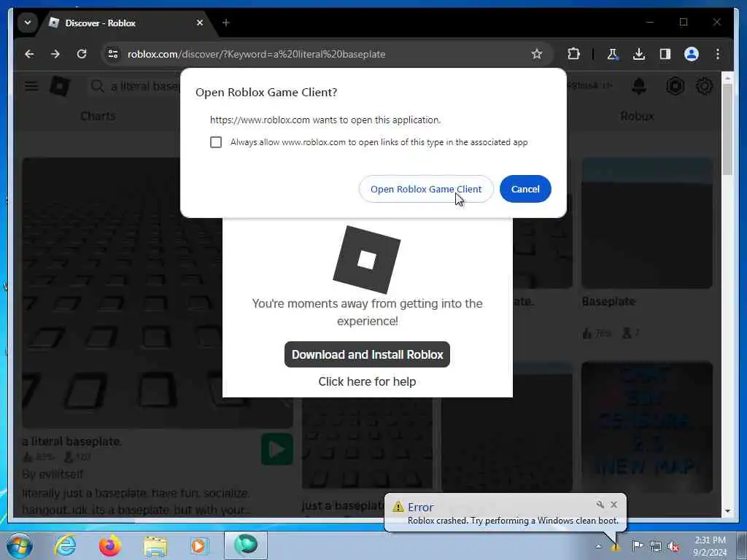Click the Click here for help link
This screenshot has height=560, width=747.
pos(368,381)
